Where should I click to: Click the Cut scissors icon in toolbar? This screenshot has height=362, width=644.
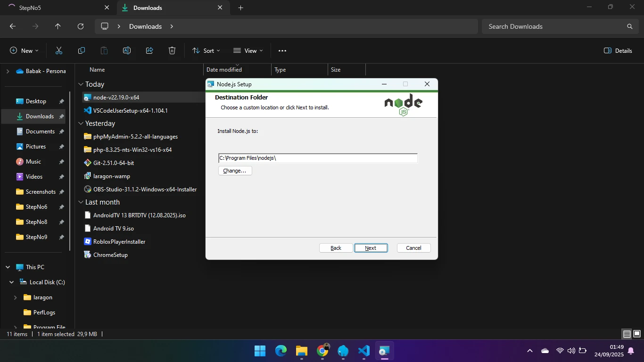coord(59,50)
